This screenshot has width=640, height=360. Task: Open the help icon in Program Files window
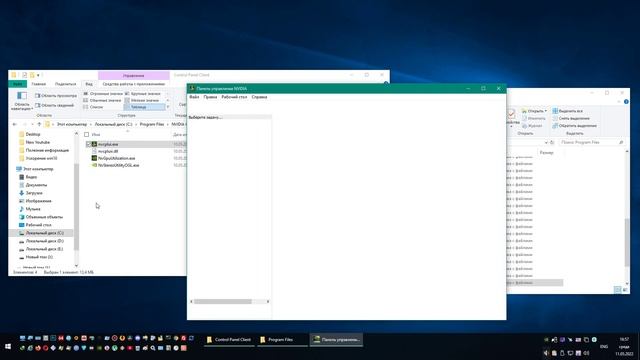pyautogui.click(x=626, y=102)
